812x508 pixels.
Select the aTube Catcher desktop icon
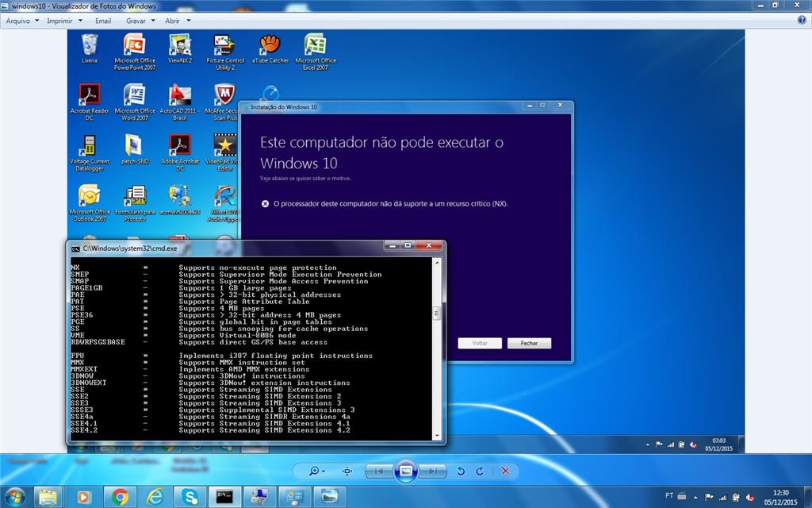270,48
